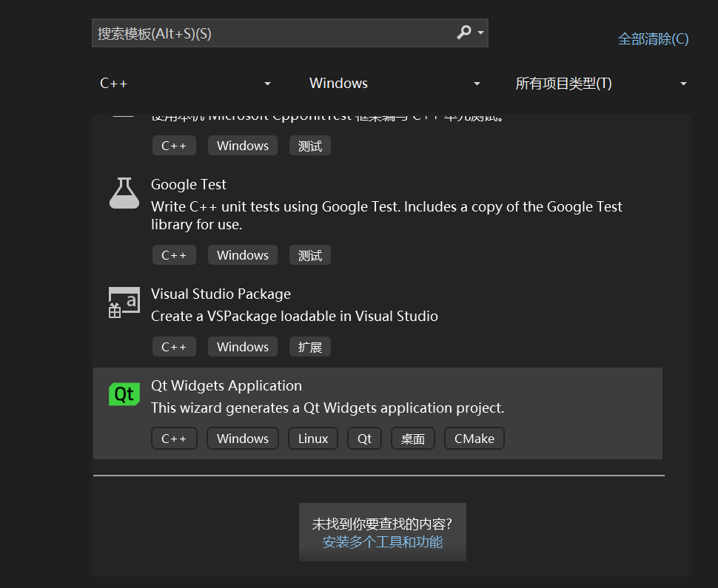Expand the 所有项目类型 project type dropdown
Screen dimensions: 718x588
600,83
